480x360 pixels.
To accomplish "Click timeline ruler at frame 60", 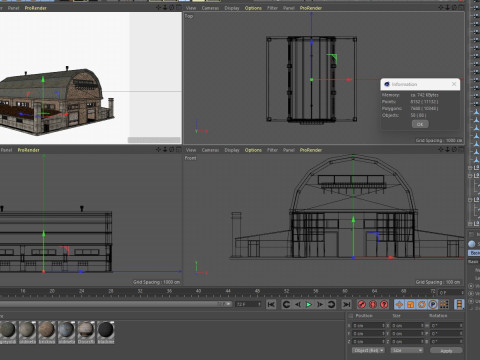I will (345, 292).
